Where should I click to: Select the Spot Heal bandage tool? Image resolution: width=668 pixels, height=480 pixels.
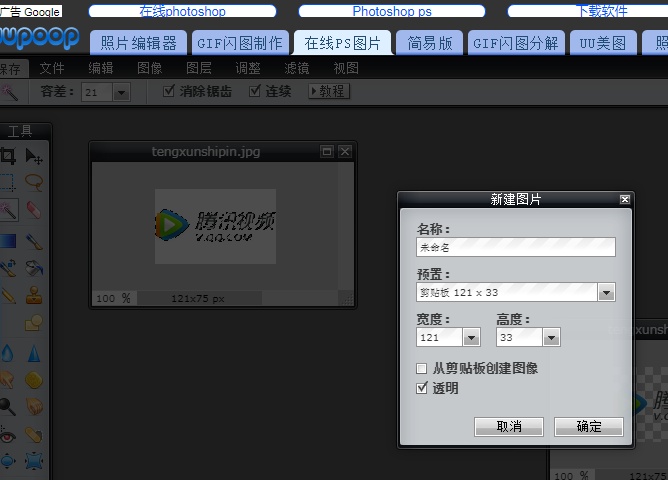pos(34,436)
